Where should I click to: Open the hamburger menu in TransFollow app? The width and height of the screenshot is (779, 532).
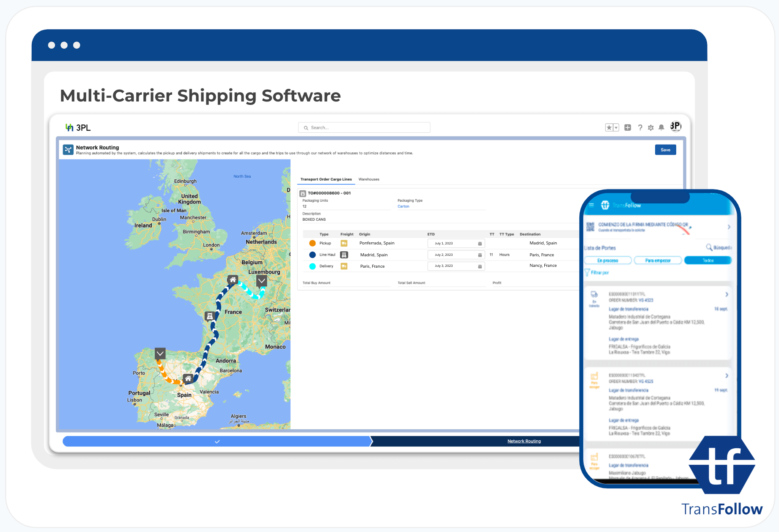point(591,205)
